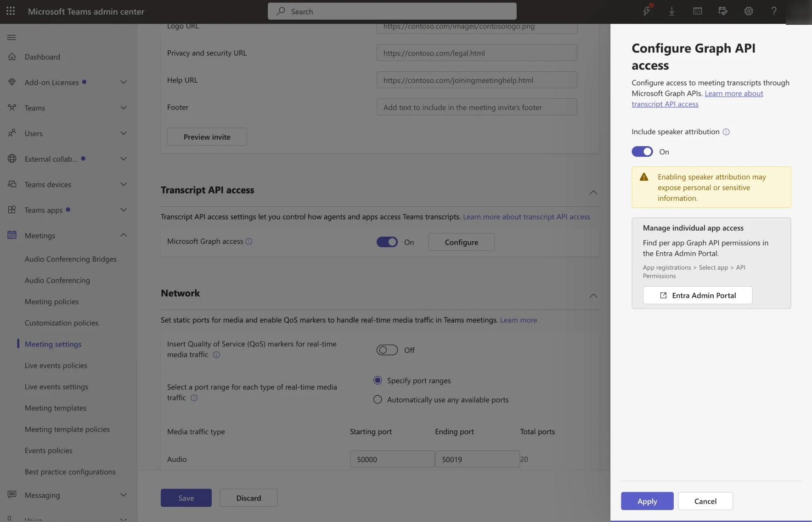Expand the Users section chevron
The image size is (812, 522).
(123, 133)
